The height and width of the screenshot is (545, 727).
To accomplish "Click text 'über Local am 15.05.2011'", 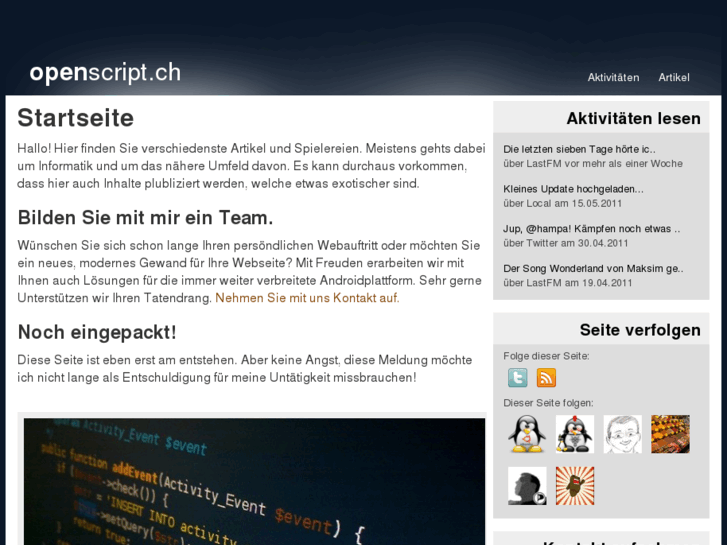I will coord(562,204).
